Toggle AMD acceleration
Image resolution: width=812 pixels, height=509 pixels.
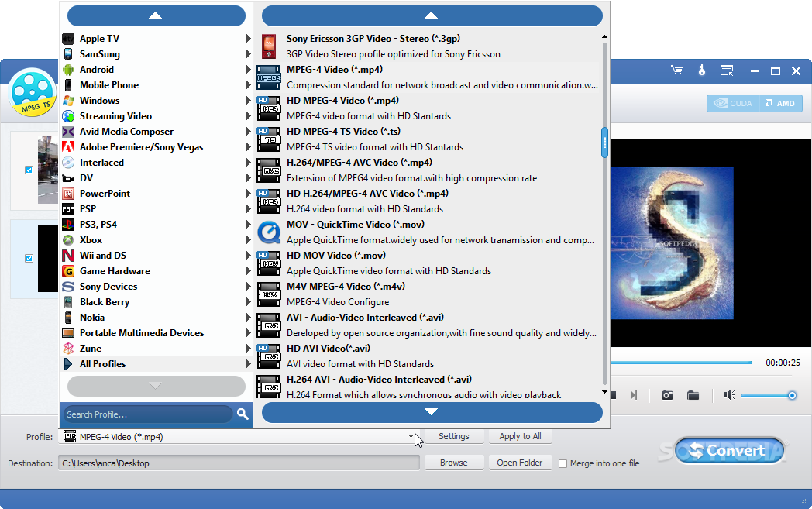pyautogui.click(x=781, y=103)
